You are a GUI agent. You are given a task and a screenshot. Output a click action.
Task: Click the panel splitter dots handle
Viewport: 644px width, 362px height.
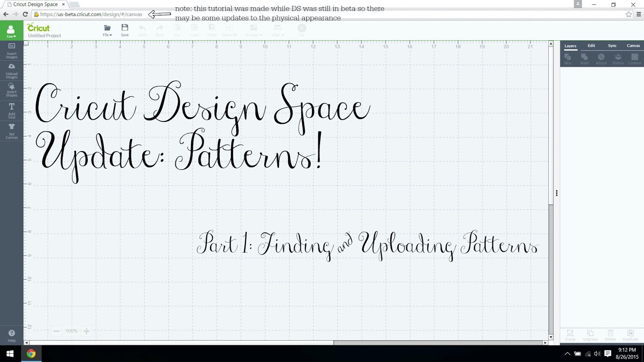coord(557,193)
